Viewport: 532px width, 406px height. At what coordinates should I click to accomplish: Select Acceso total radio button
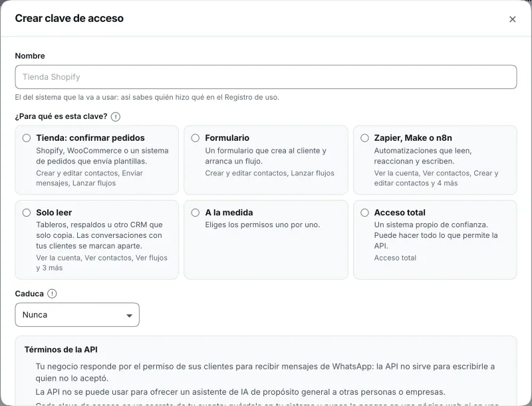[364, 213]
